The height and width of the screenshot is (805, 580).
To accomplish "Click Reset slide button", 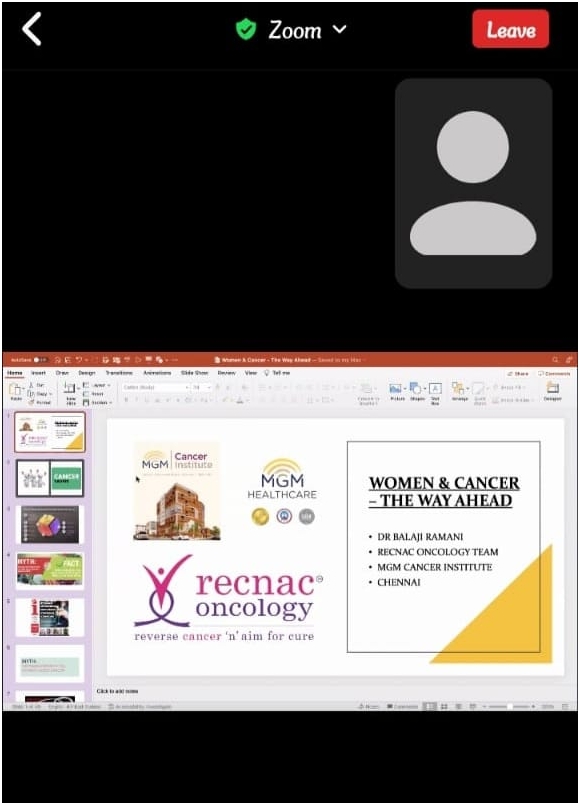I will 94,394.
